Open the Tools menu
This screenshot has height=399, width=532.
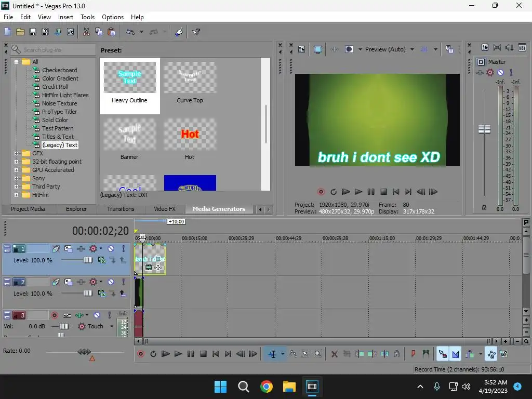tap(87, 17)
